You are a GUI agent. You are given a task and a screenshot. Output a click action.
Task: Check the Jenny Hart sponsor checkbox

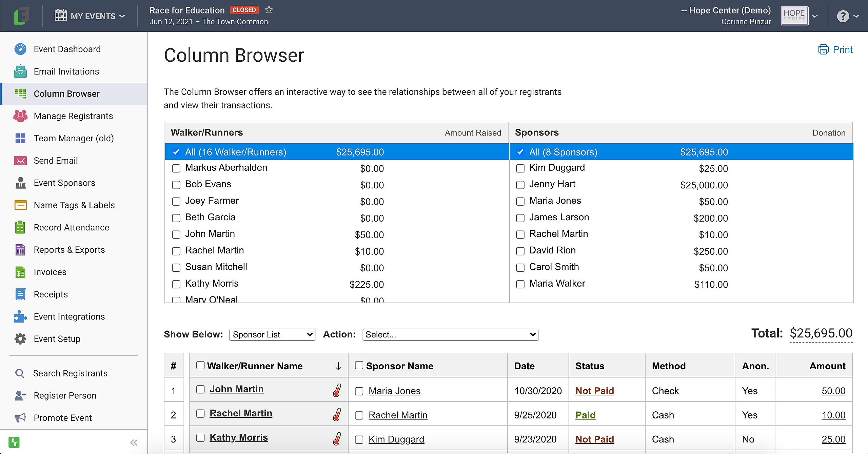coord(520,185)
